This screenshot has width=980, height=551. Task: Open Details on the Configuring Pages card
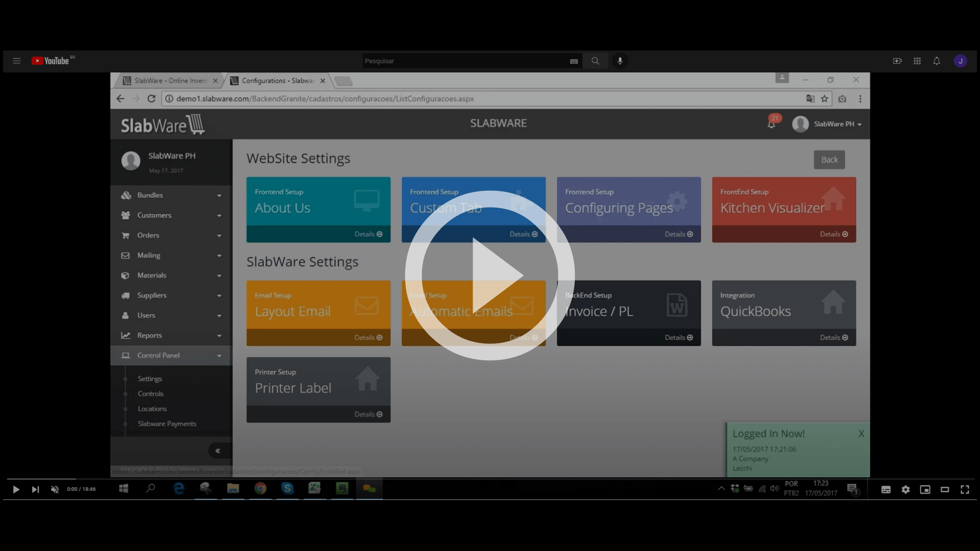point(678,234)
